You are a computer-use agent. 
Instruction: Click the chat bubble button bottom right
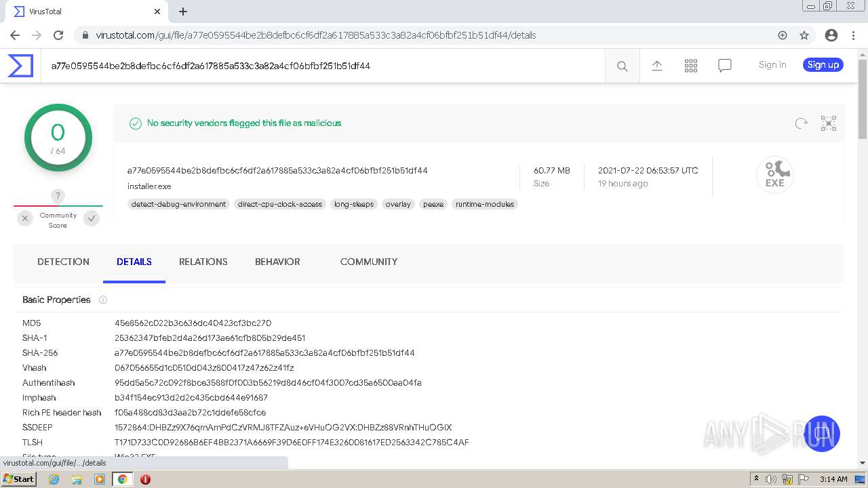[822, 434]
